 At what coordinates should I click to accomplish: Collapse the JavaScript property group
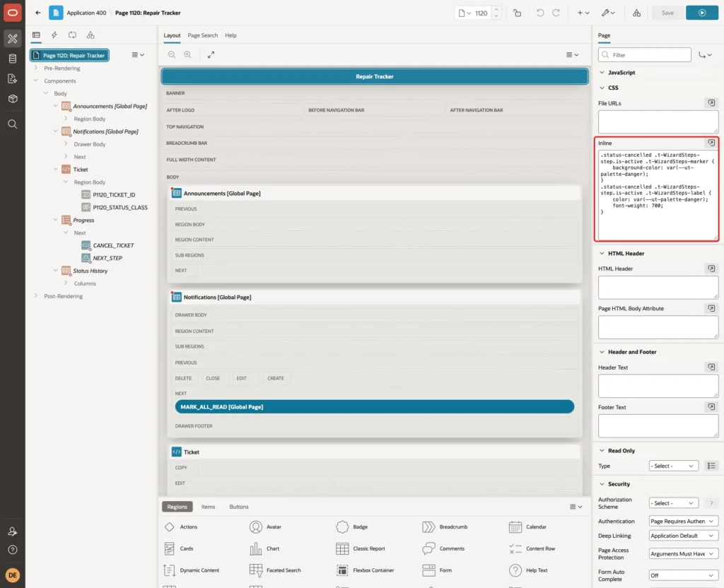pyautogui.click(x=602, y=73)
